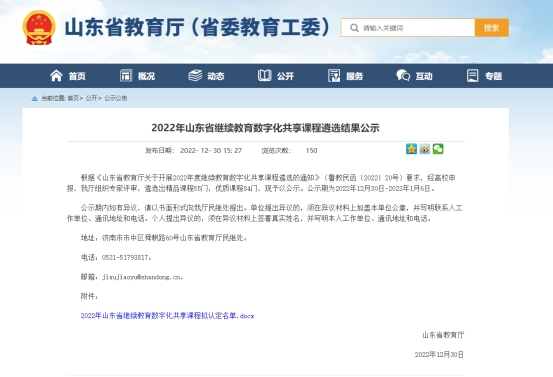
Task: Open the 服务 services menu item
Action: click(x=345, y=76)
